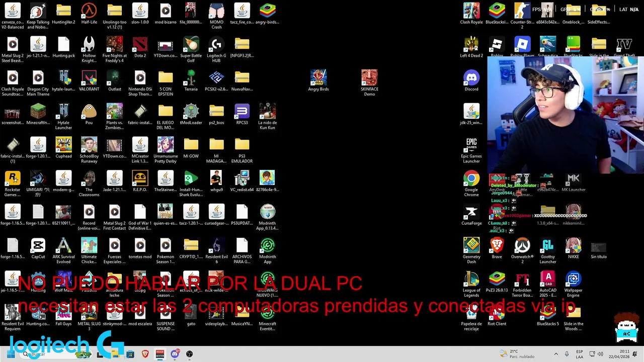Select the CurseForge desktop icon
Image resolution: width=644 pixels, height=362 pixels.
(x=471, y=215)
